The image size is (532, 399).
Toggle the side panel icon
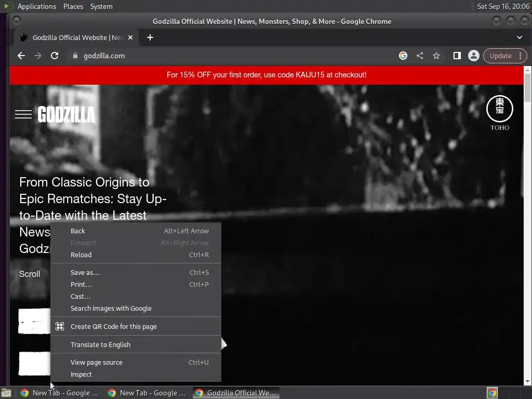pos(457,56)
